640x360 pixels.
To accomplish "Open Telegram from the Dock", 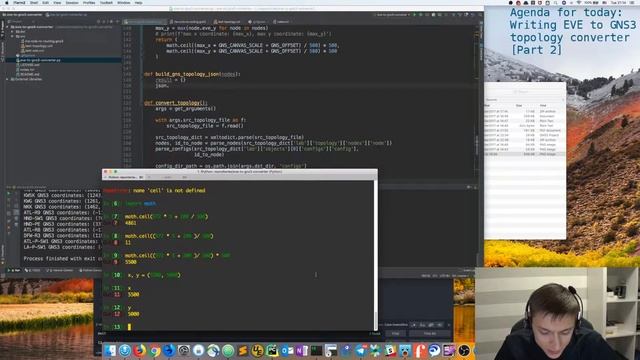I will tap(360, 350).
